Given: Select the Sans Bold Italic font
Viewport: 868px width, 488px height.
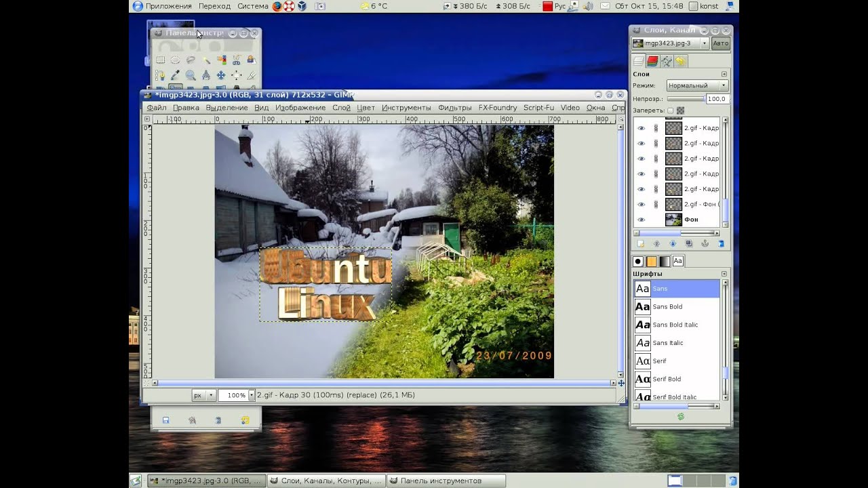Looking at the screenshot, I should point(677,325).
